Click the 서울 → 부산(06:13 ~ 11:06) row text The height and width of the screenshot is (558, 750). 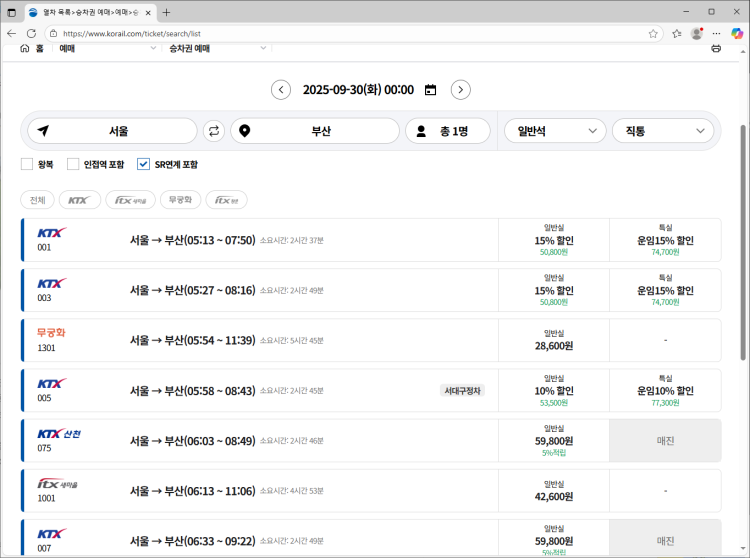coord(193,491)
